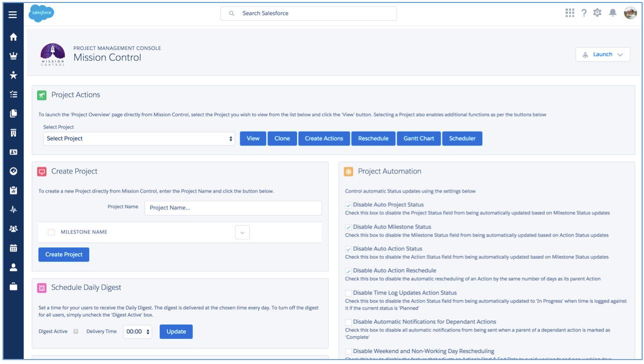
Task: Select the MILESTONE NAME header checkbox
Action: [x=51, y=232]
